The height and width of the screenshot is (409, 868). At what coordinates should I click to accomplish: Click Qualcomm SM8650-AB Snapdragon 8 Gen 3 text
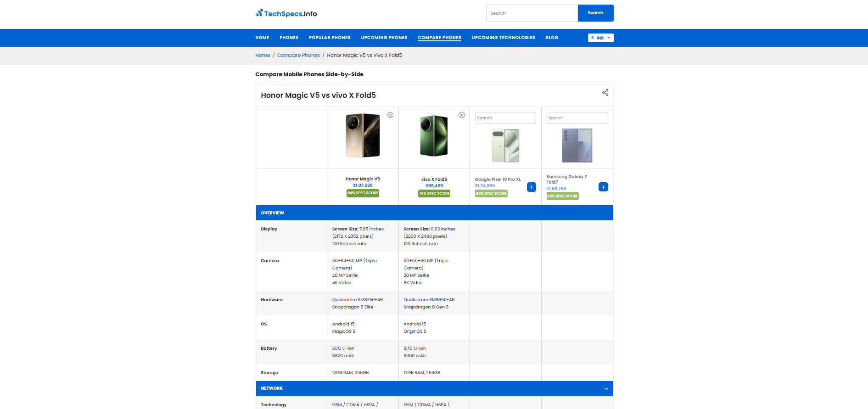tap(429, 303)
